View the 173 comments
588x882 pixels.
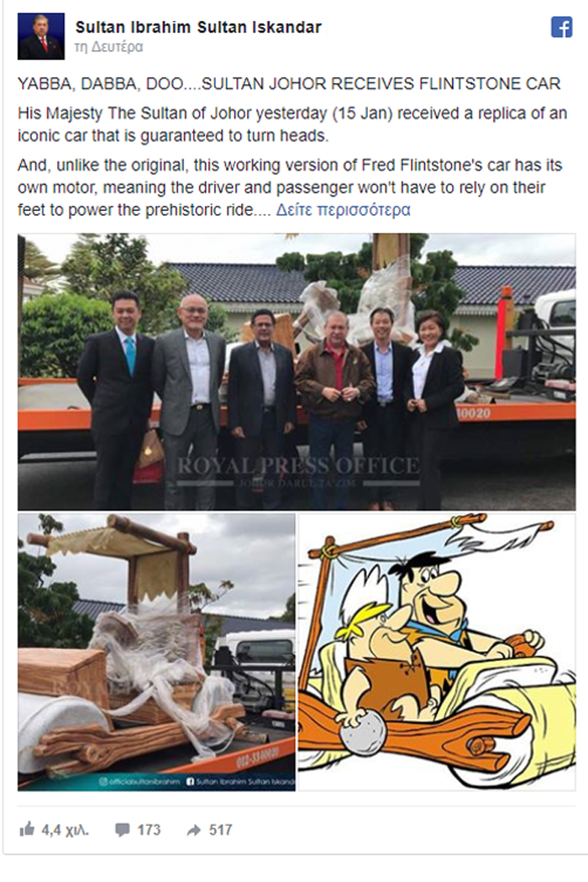click(149, 830)
